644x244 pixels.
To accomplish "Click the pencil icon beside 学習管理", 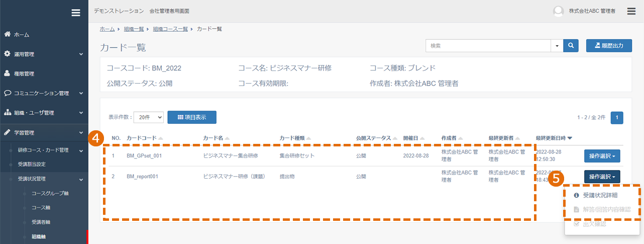I will tap(7, 132).
